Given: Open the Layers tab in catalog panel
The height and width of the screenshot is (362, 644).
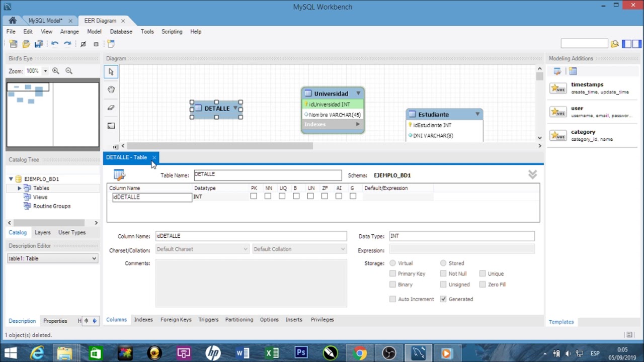Looking at the screenshot, I should pyautogui.click(x=42, y=233).
